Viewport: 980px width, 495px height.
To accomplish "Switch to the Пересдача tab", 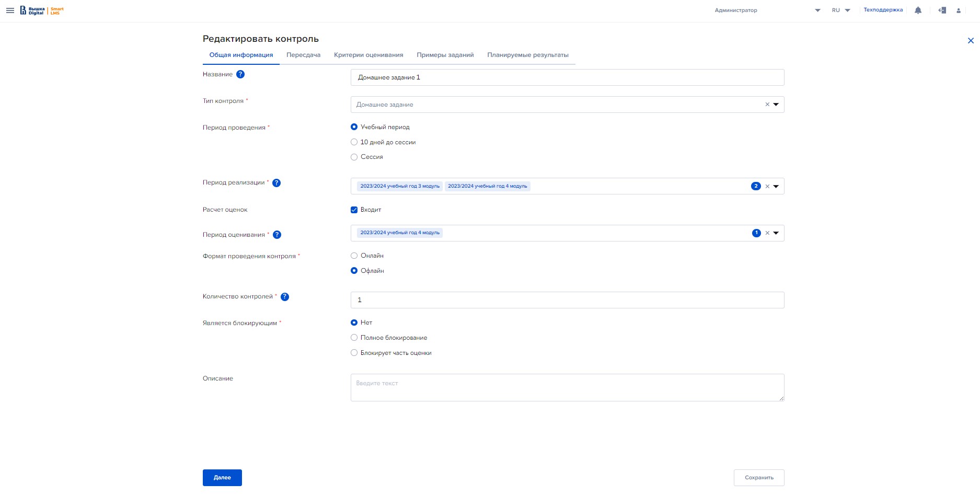I will click(x=303, y=55).
